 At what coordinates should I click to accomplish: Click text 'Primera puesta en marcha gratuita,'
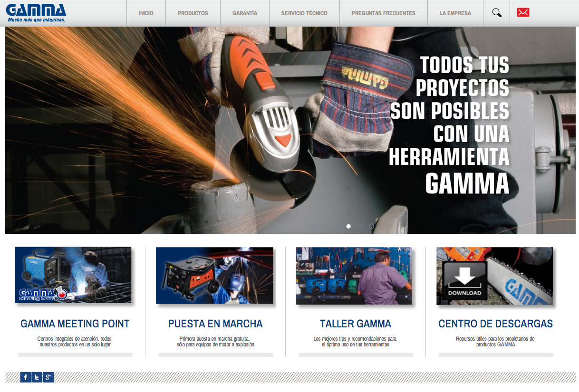tap(214, 339)
